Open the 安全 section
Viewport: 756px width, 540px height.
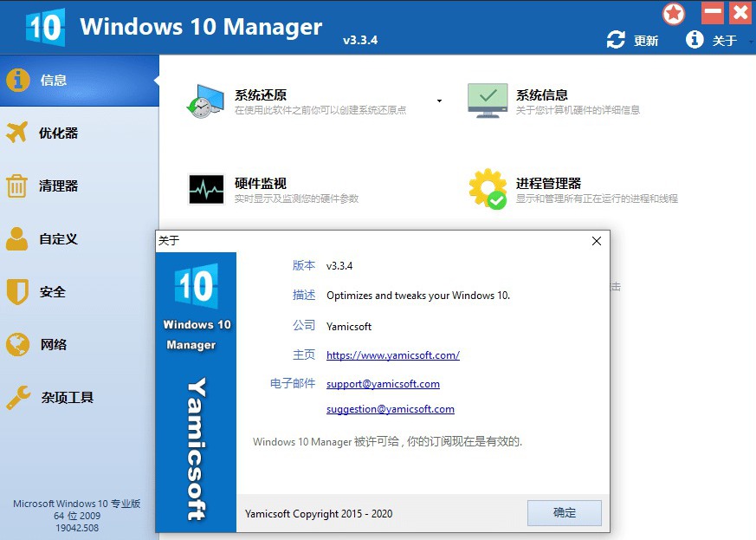(x=53, y=292)
